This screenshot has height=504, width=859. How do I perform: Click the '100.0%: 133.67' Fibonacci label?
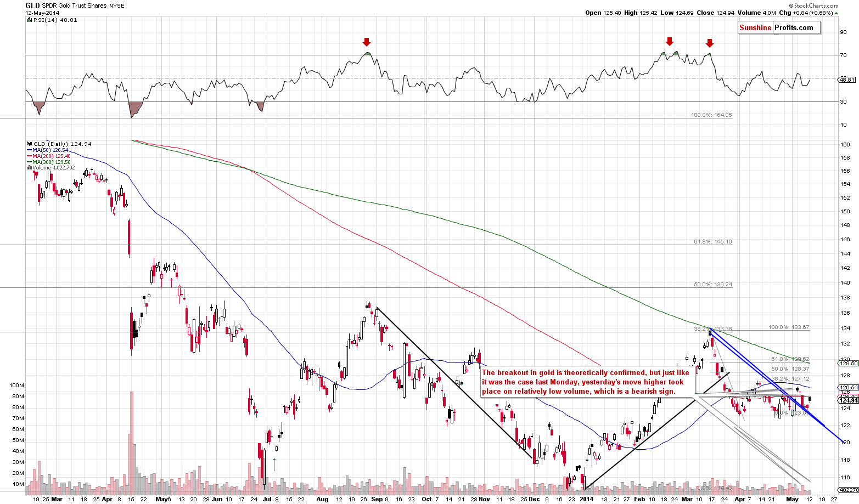(789, 327)
